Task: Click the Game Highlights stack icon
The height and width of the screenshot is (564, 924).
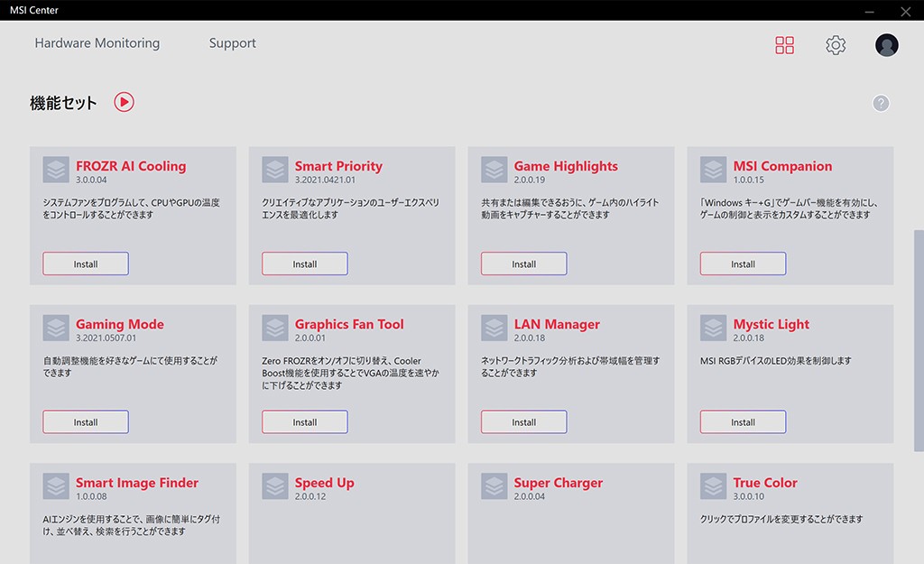Action: (494, 170)
